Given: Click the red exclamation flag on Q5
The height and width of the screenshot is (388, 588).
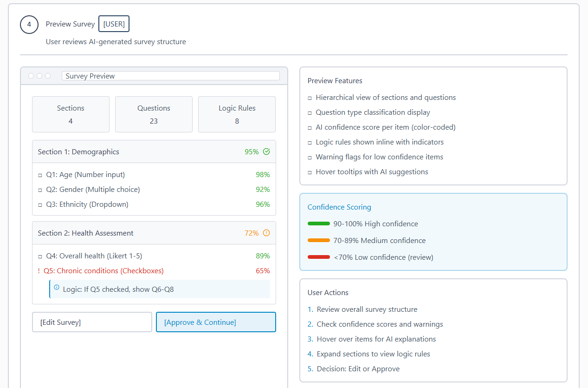Looking at the screenshot, I should point(39,271).
